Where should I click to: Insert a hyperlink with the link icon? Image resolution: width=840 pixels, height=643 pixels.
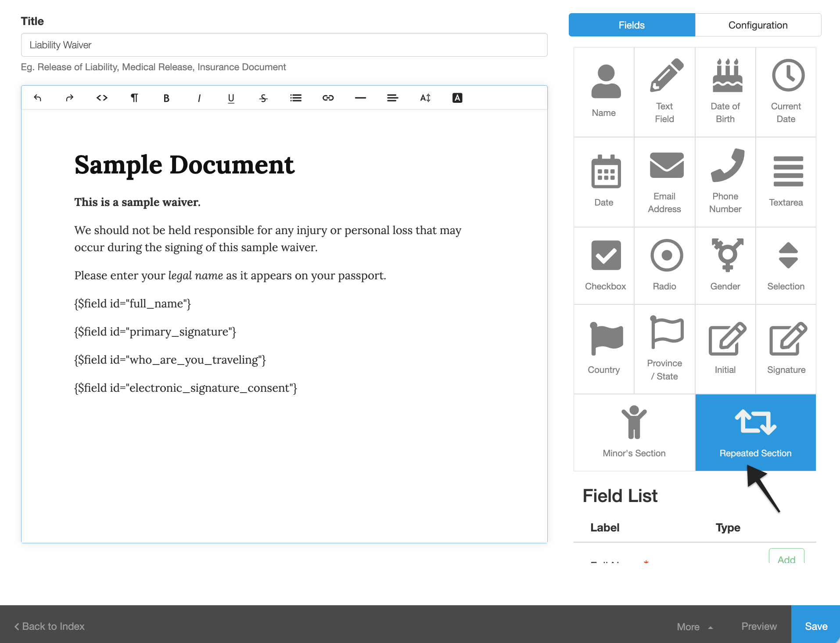328,98
